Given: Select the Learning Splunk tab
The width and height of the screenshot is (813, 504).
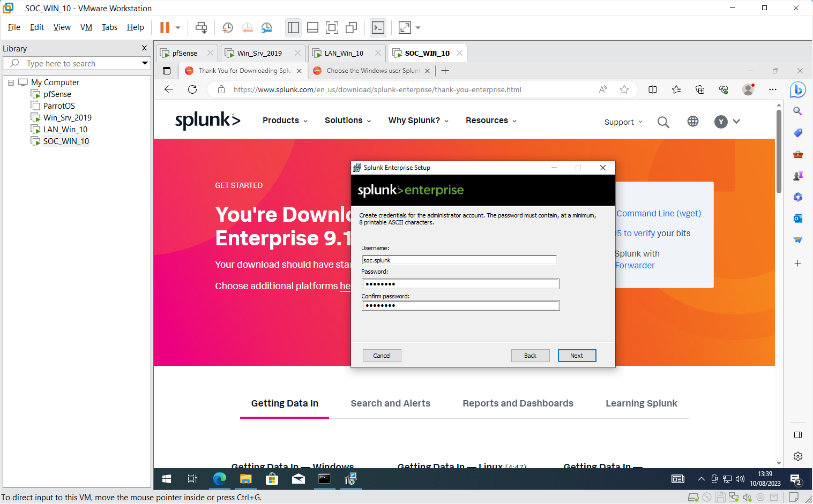Looking at the screenshot, I should [x=642, y=403].
